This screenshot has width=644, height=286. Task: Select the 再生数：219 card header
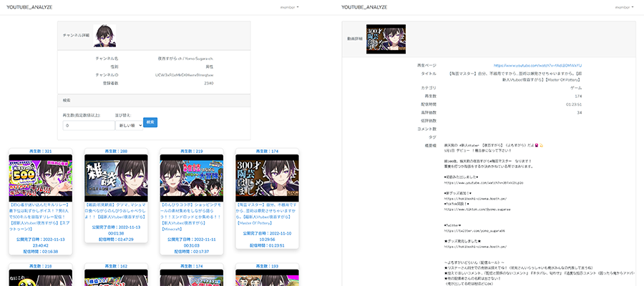(x=191, y=152)
